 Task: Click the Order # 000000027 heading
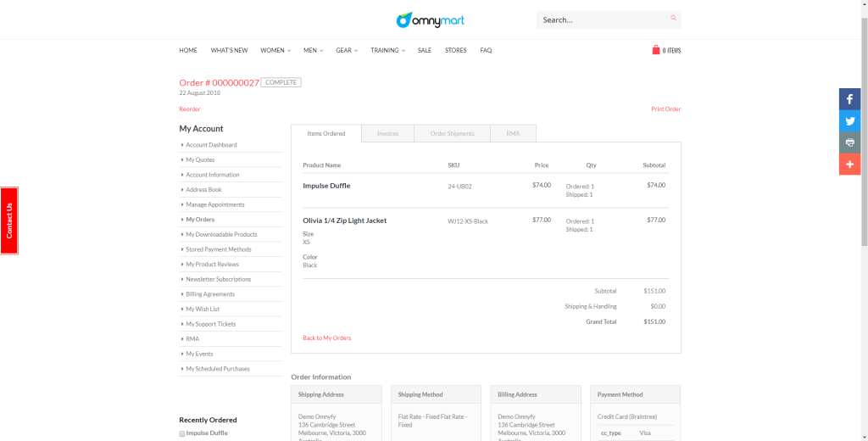point(220,83)
